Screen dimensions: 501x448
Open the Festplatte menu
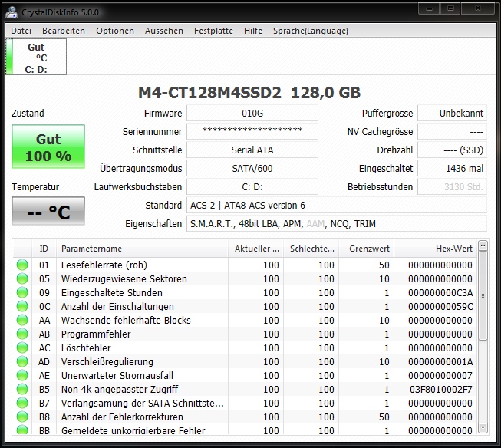tap(213, 31)
